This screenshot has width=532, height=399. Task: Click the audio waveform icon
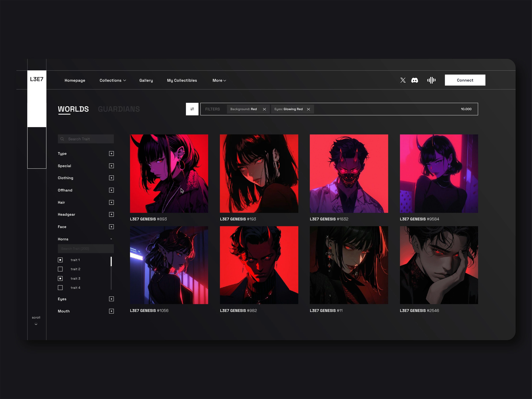[431, 80]
